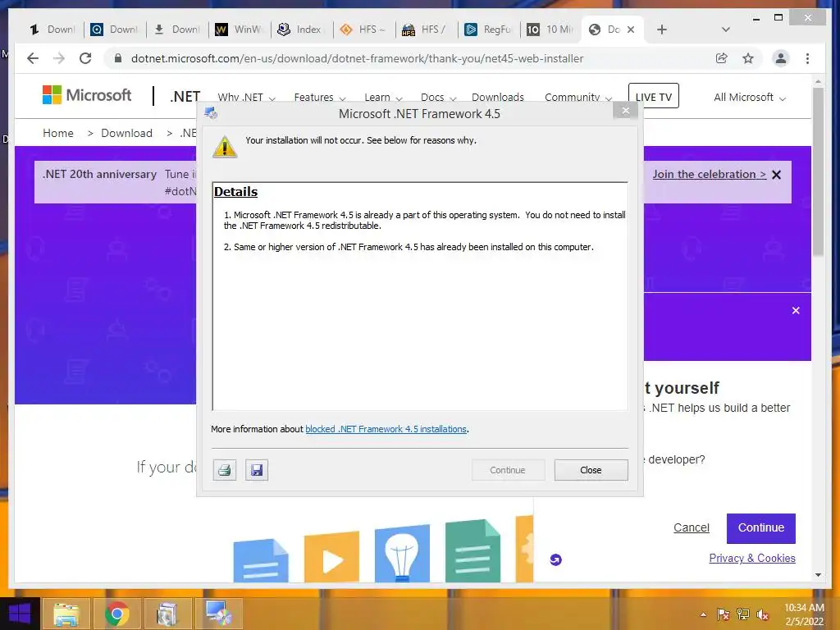Switch to the Index tab
The image size is (840, 630).
click(x=302, y=30)
